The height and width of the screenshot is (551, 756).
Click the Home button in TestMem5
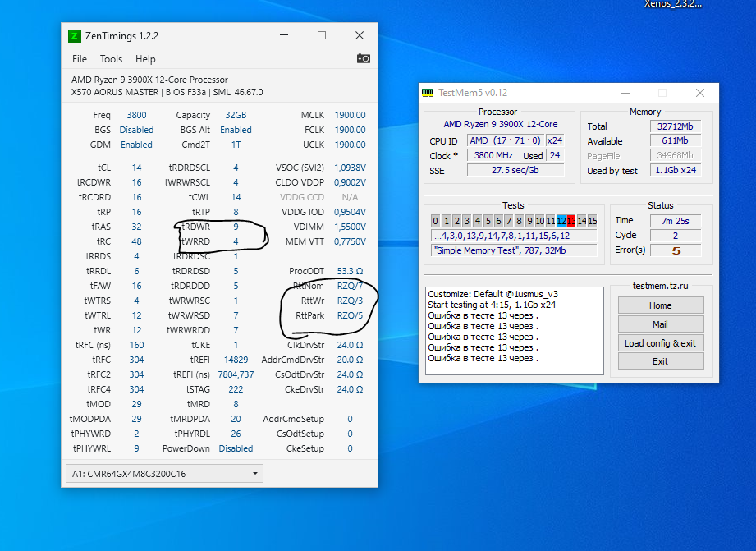pos(661,305)
